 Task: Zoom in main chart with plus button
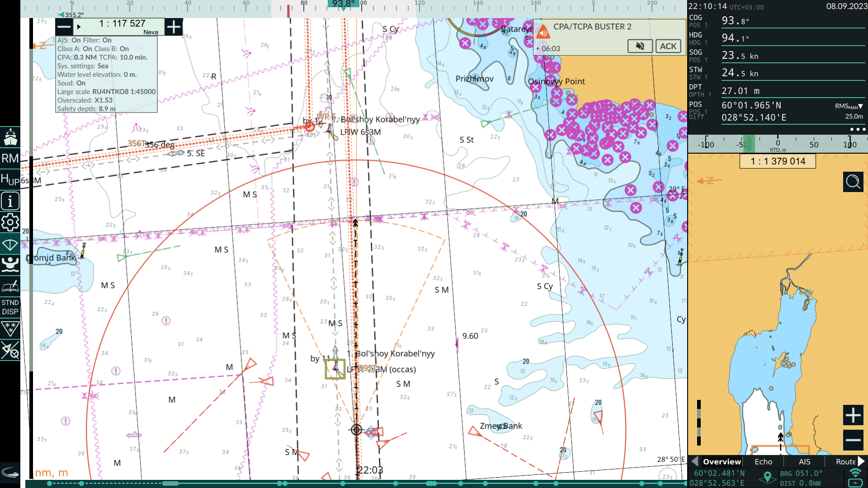click(x=174, y=27)
